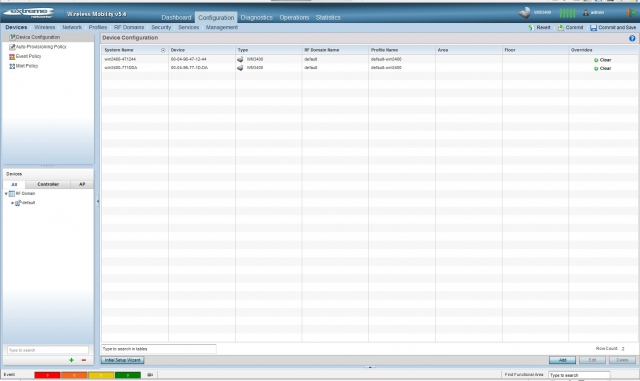640x381 pixels.
Task: Click the Auto-Provisioning Policy icon
Action: click(12, 47)
